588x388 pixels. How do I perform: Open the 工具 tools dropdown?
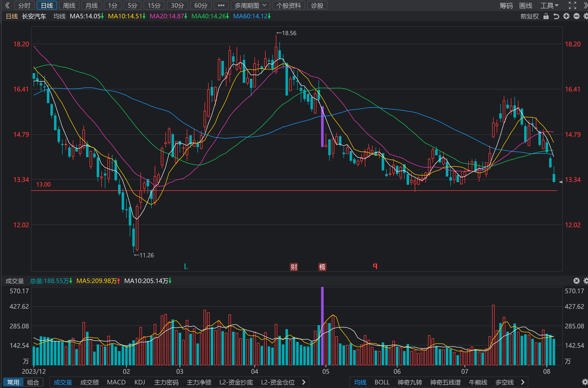click(550, 5)
